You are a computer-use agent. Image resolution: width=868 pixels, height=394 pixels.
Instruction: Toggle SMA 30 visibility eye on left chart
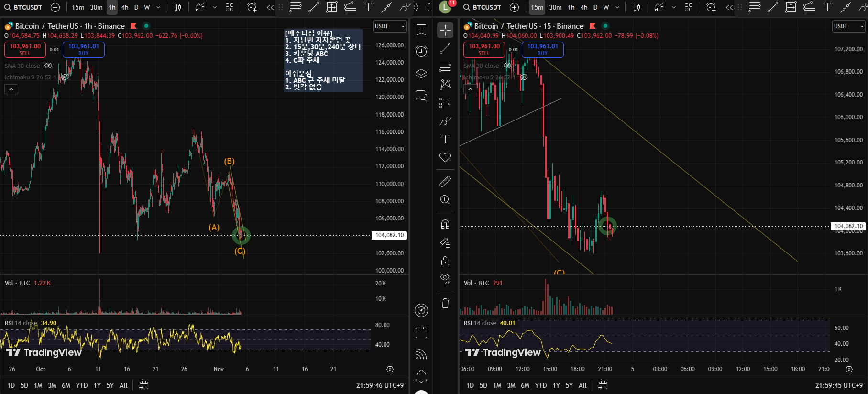coord(48,66)
